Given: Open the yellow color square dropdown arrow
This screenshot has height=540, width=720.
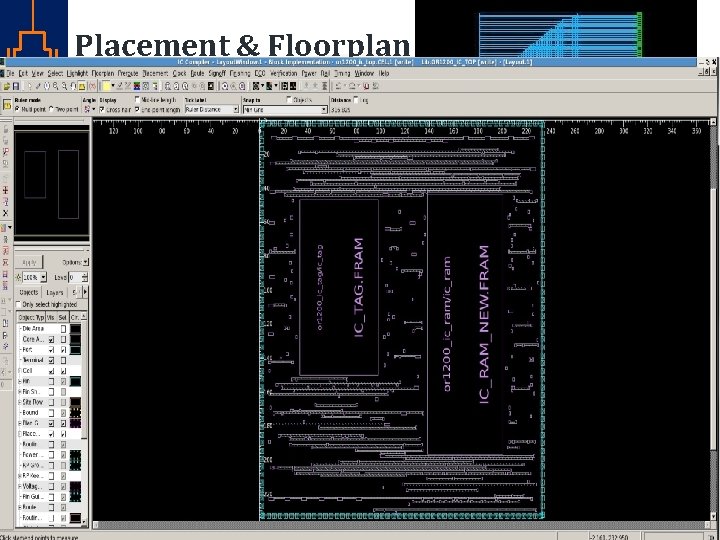Looking at the screenshot, I should (x=113, y=86).
